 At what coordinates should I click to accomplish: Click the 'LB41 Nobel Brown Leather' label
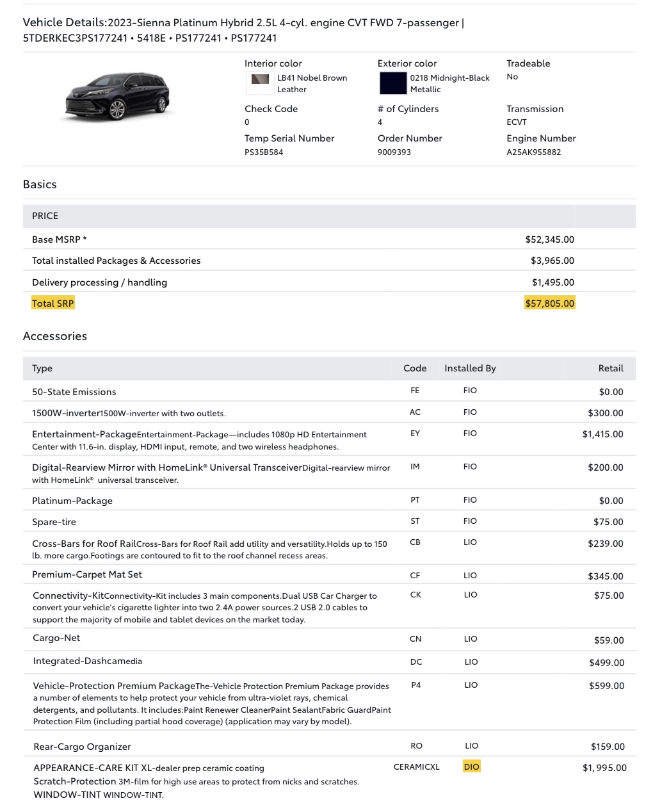(x=312, y=84)
